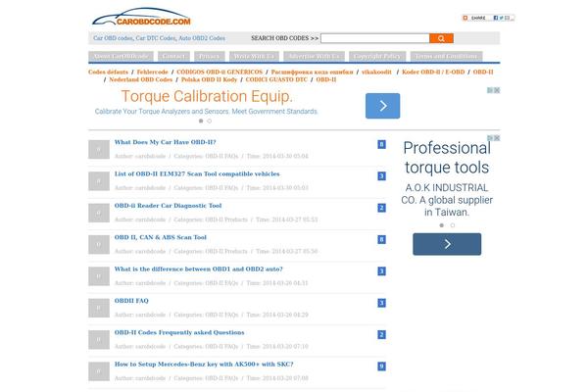Open the Advertise With Us tab
This screenshot has width=588, height=392.
(x=314, y=56)
